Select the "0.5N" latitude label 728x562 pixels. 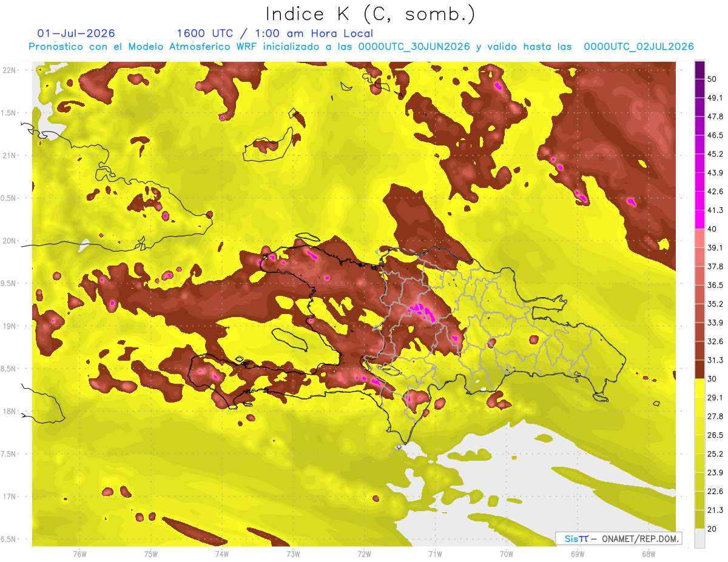[x=9, y=198]
